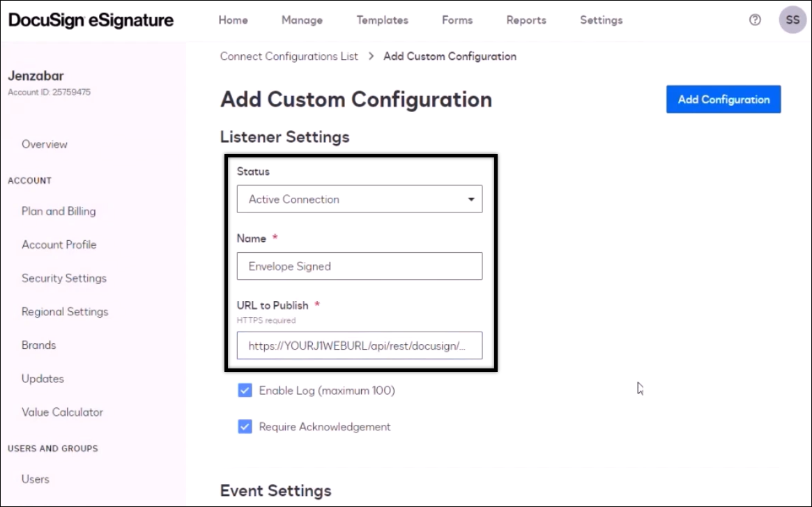Toggle the Enable Log checkbox
The height and width of the screenshot is (507, 812).
click(245, 391)
